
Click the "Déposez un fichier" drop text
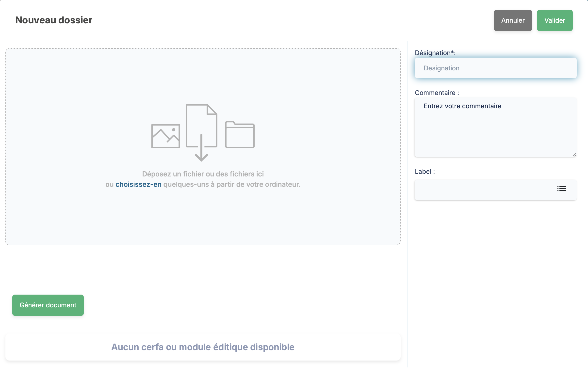click(x=203, y=174)
